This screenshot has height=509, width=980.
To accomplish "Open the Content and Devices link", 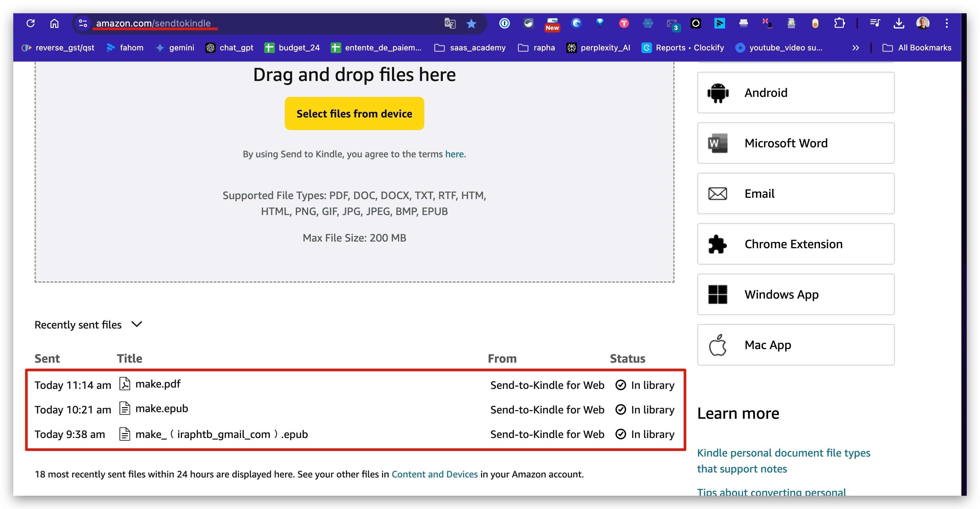I will 435,474.
